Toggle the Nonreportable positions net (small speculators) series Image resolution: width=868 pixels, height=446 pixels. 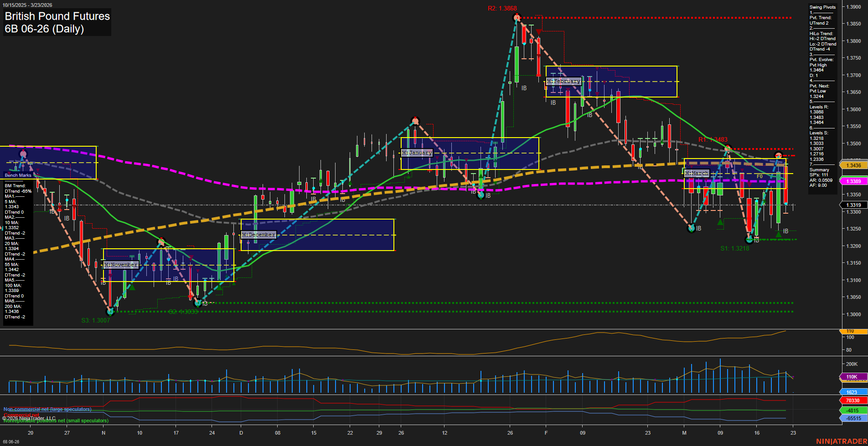click(x=56, y=420)
